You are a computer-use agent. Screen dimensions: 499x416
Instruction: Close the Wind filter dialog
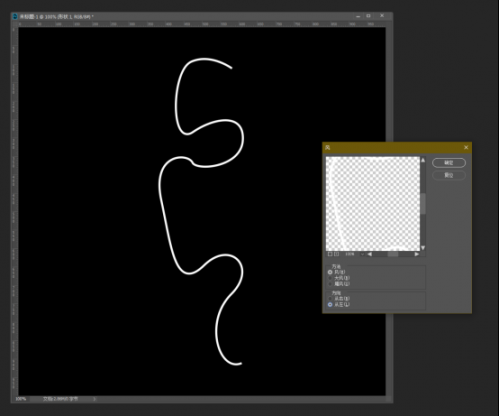[x=466, y=147]
